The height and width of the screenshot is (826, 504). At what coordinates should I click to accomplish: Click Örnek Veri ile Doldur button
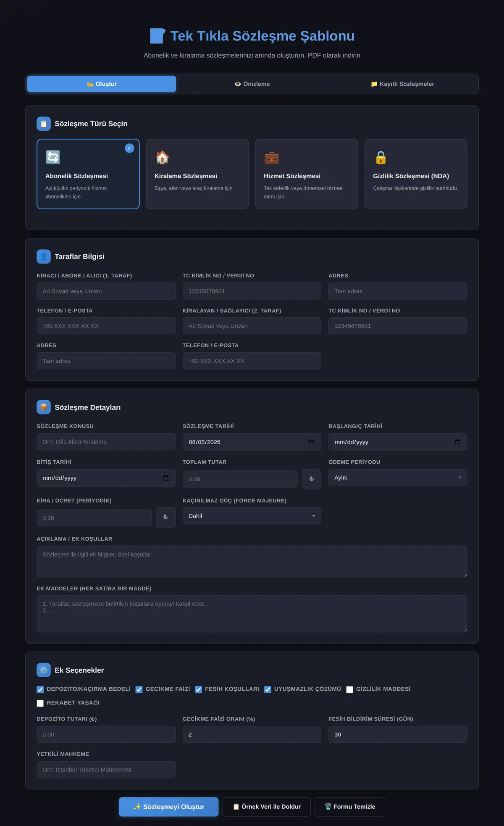click(267, 807)
